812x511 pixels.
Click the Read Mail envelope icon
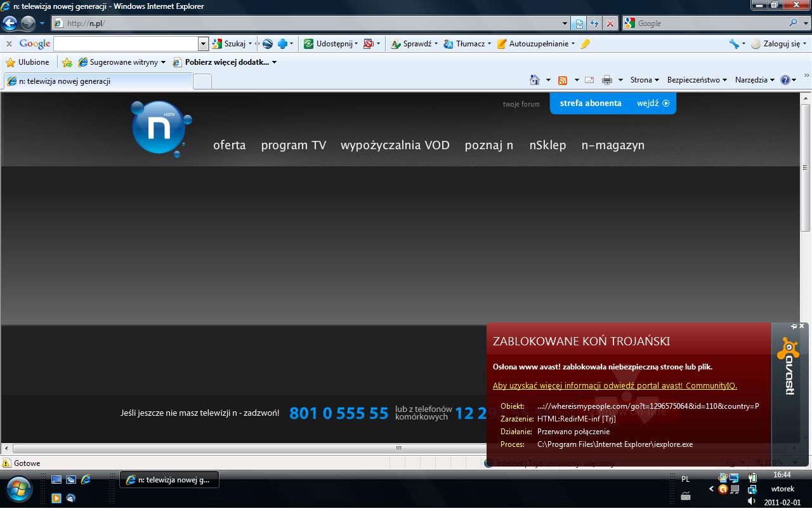tap(589, 80)
